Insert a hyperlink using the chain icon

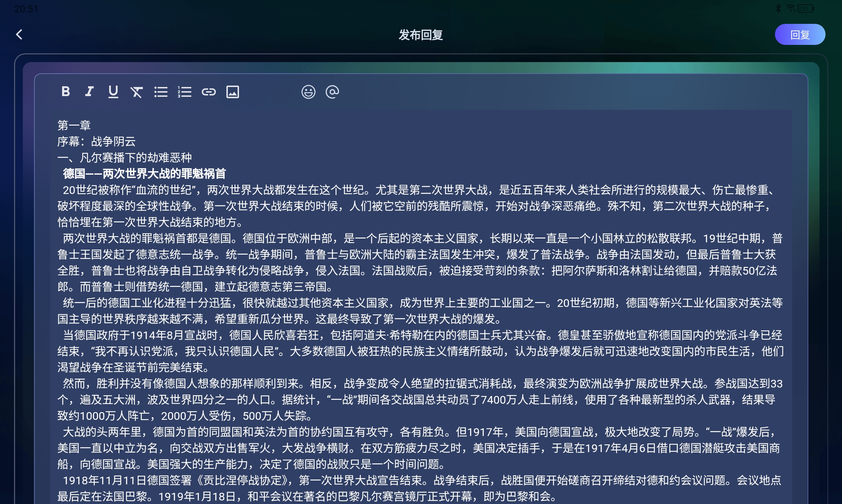coord(209,92)
